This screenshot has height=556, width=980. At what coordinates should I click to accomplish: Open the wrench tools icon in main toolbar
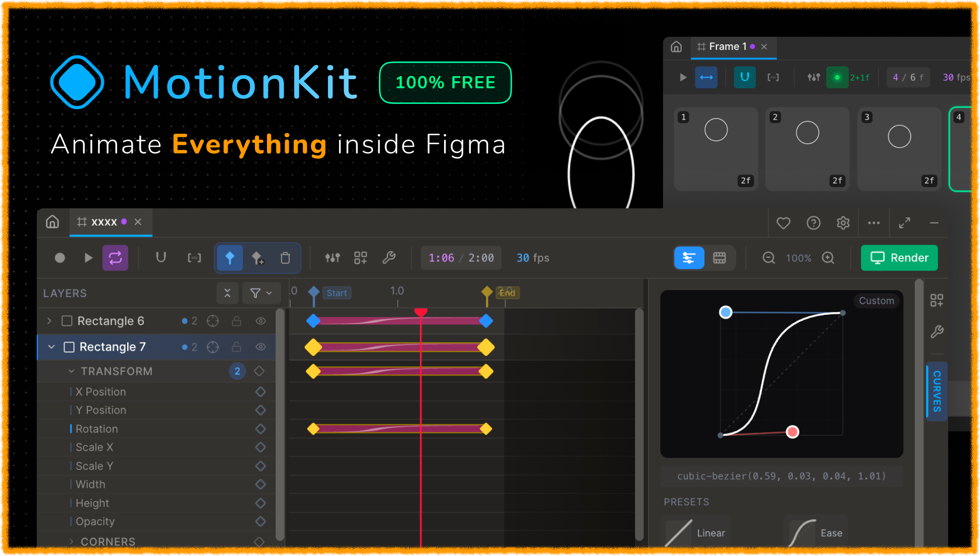pyautogui.click(x=389, y=258)
